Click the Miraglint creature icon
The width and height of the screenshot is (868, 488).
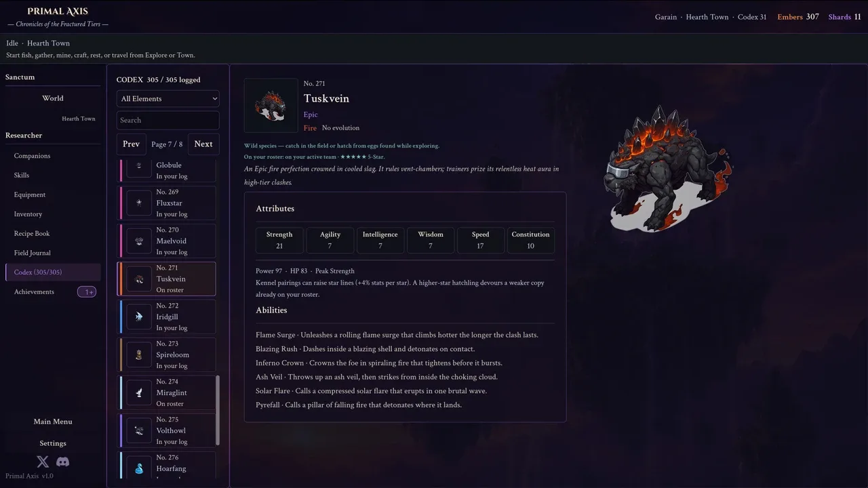(x=139, y=392)
